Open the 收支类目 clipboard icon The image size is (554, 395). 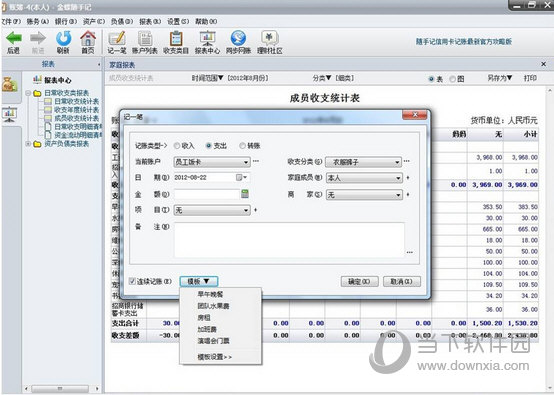click(x=176, y=38)
